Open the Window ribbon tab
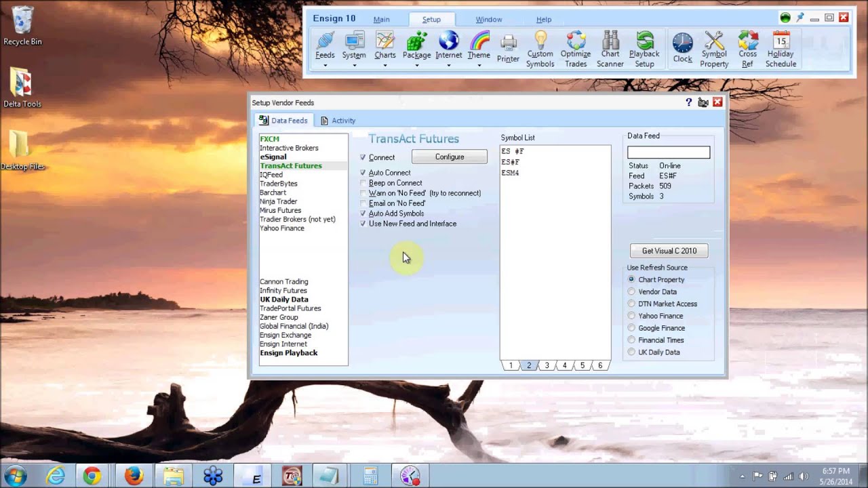 pos(488,20)
